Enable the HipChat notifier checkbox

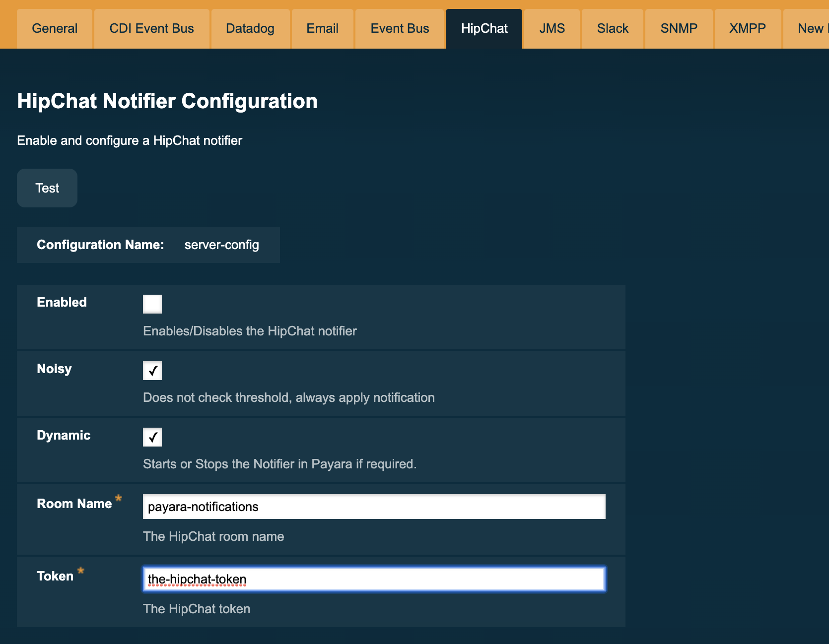[152, 304]
